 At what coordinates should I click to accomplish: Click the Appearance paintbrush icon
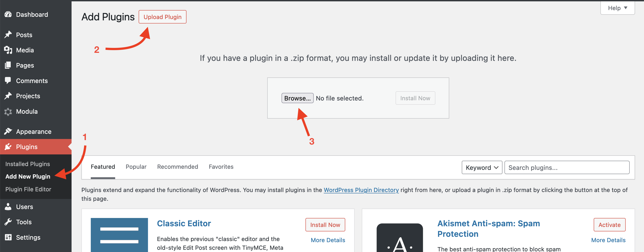pos(8,131)
